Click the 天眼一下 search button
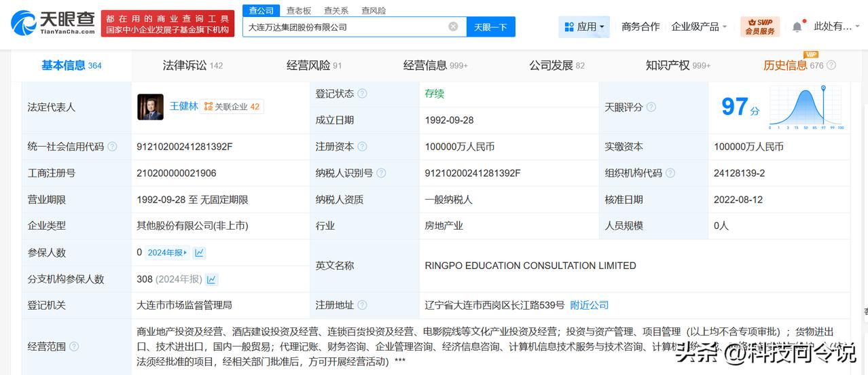The image size is (868, 375). tap(490, 27)
